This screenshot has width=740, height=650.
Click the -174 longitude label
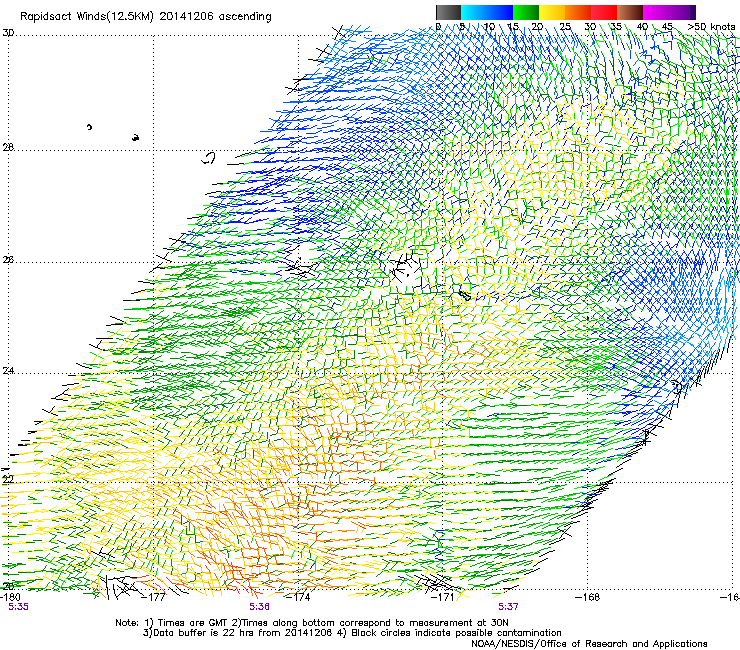click(x=298, y=597)
